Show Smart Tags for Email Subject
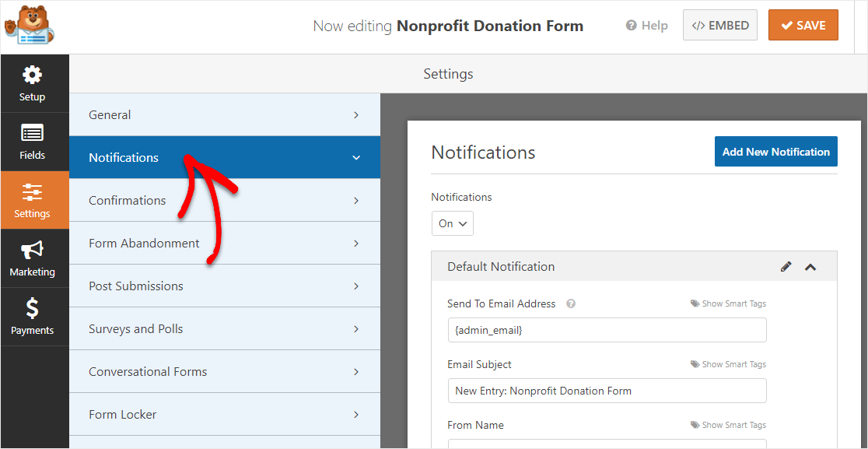 pyautogui.click(x=728, y=364)
